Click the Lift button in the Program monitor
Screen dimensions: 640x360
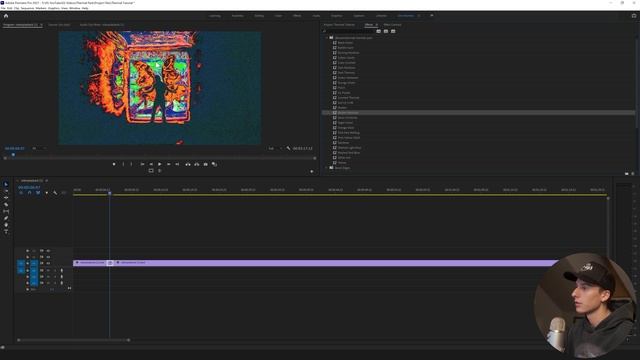pos(188,164)
